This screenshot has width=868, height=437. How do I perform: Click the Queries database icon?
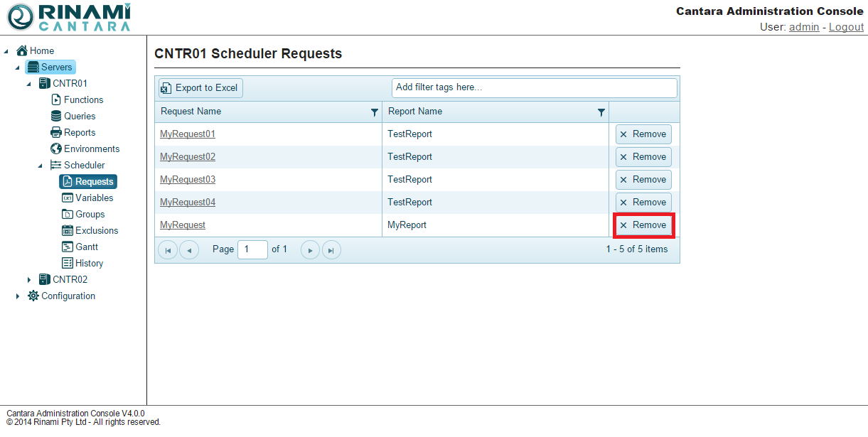click(x=56, y=117)
